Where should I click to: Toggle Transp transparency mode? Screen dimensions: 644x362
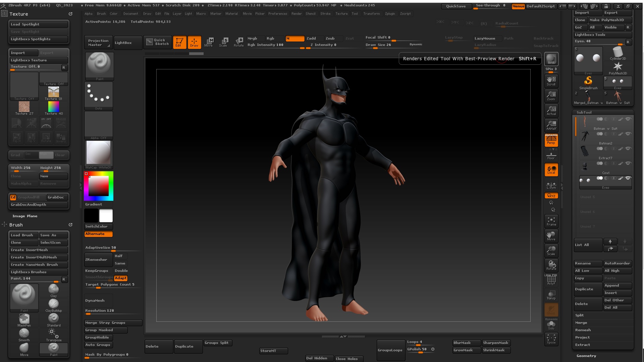pyautogui.click(x=551, y=295)
